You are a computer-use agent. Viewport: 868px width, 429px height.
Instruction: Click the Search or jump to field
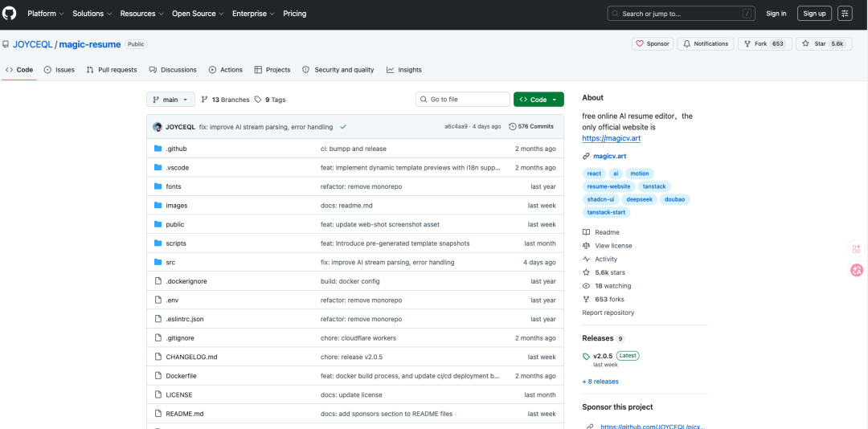point(681,14)
